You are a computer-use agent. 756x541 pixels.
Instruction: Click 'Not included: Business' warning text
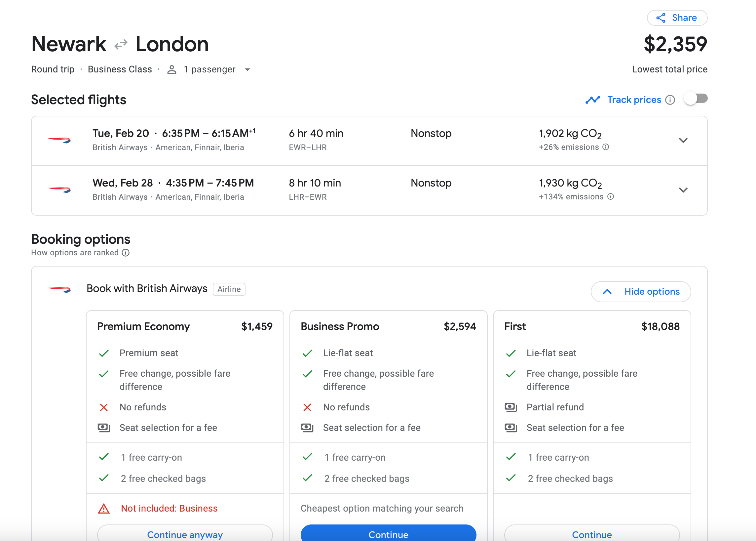click(x=169, y=508)
